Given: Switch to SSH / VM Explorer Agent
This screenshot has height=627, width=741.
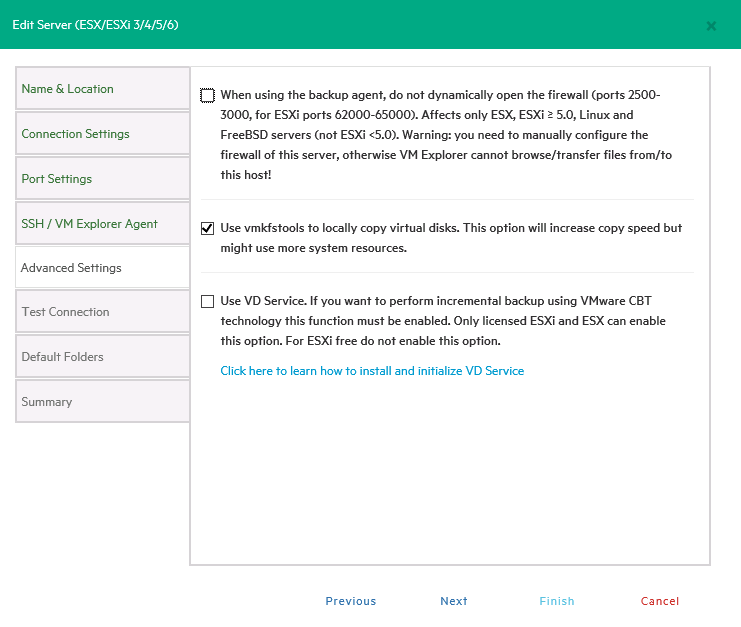Looking at the screenshot, I should (x=103, y=223).
